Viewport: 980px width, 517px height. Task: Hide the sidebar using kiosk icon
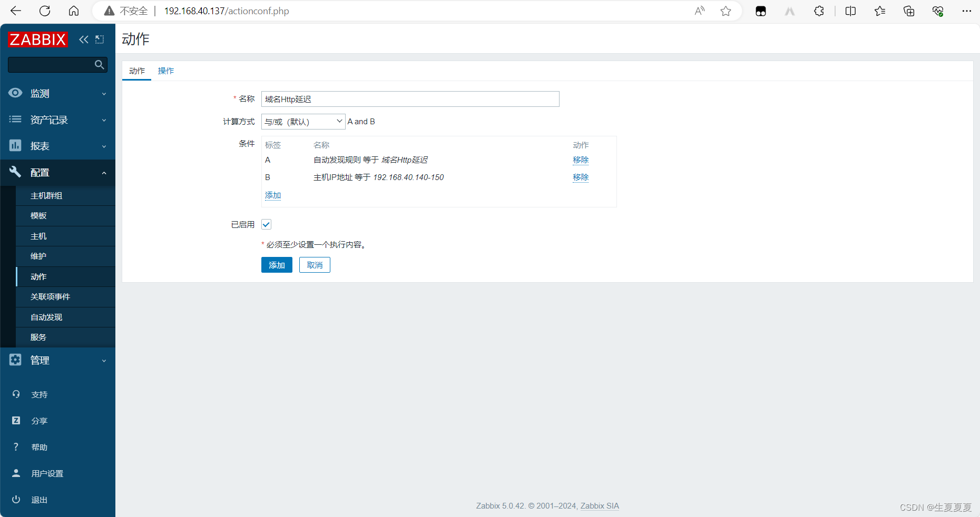(x=100, y=39)
